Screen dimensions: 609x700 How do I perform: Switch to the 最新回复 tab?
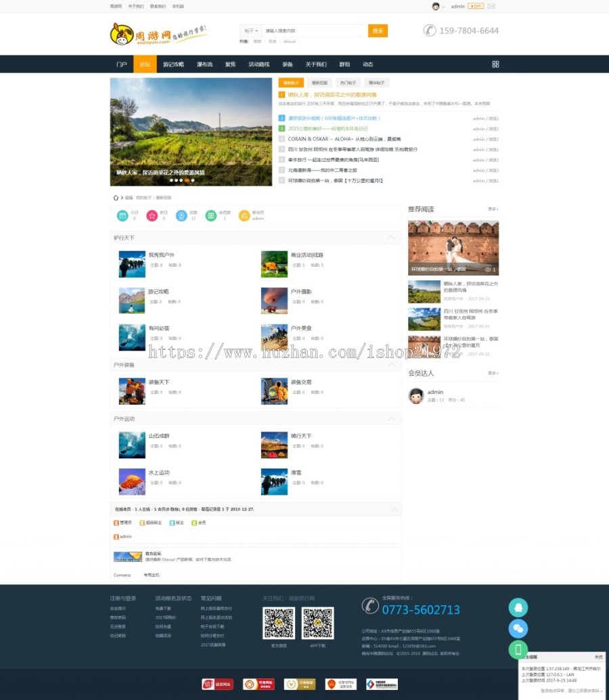(319, 83)
